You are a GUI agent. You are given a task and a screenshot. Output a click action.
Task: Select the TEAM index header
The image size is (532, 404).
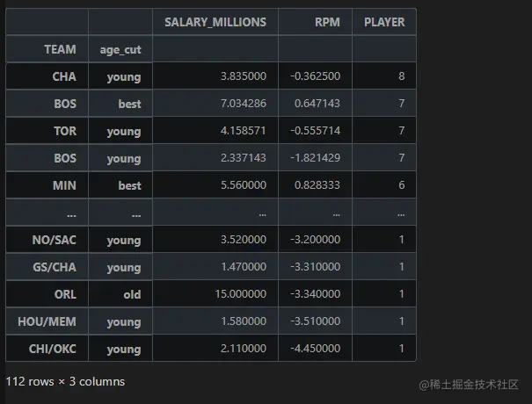click(60, 49)
